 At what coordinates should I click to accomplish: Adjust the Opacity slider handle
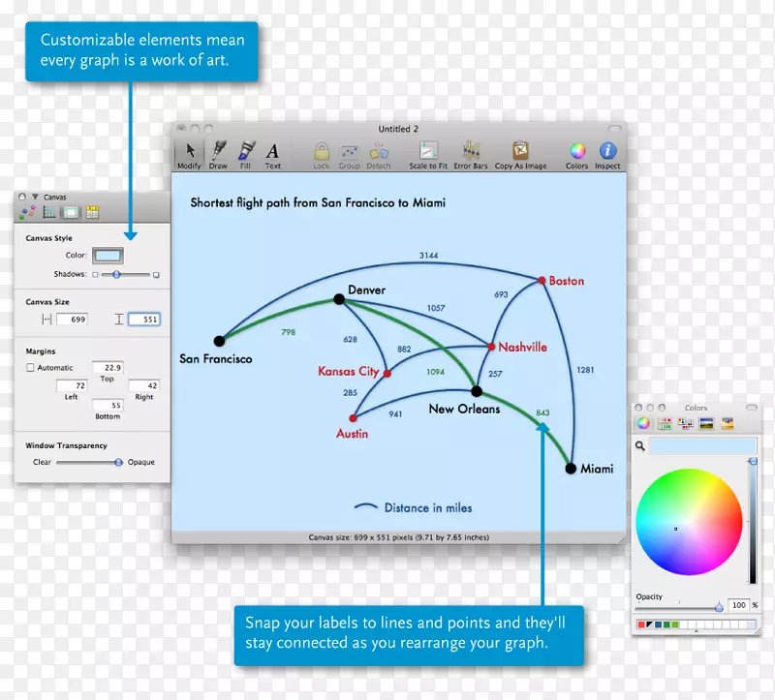(719, 607)
